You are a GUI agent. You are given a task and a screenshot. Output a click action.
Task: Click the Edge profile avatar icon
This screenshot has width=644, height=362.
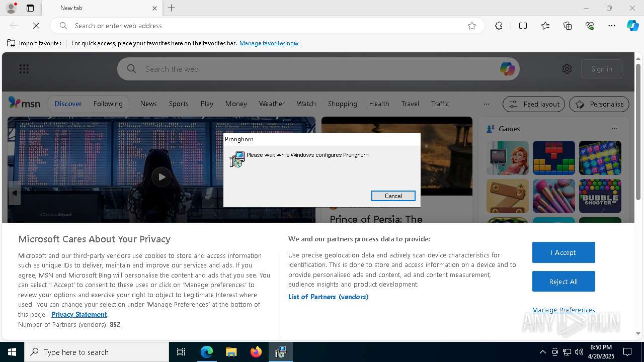[11, 8]
